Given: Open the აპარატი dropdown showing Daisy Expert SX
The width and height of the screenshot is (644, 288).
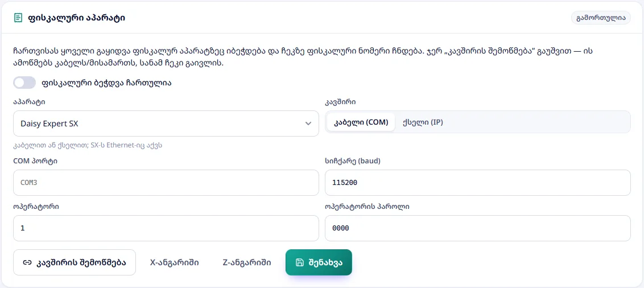Looking at the screenshot, I should coord(166,124).
